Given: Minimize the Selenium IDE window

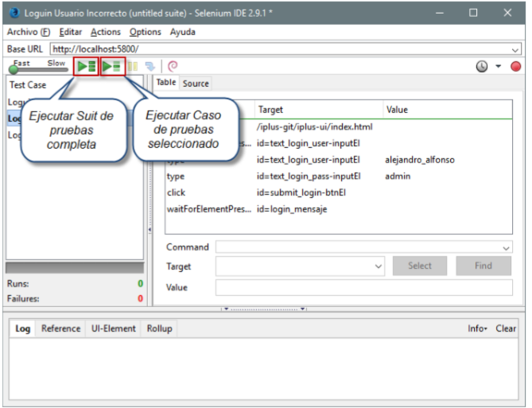Looking at the screenshot, I should tap(440, 14).
